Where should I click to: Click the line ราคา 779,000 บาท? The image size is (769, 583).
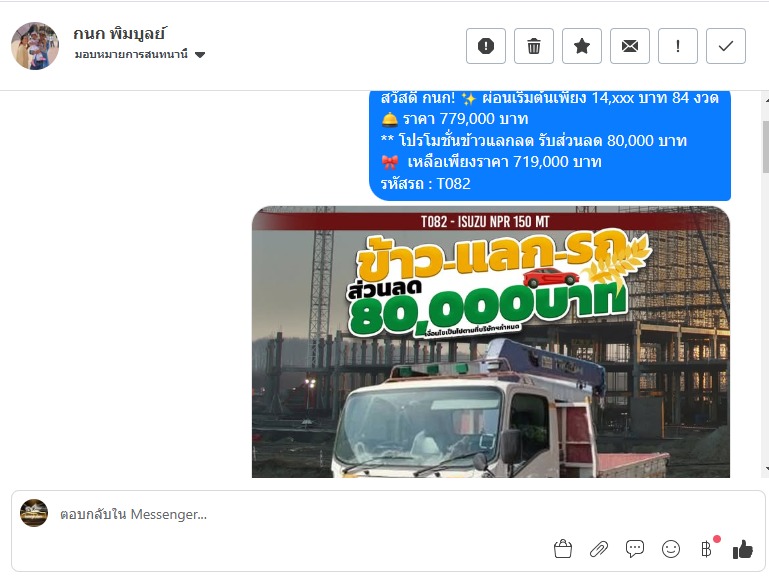[465, 119]
